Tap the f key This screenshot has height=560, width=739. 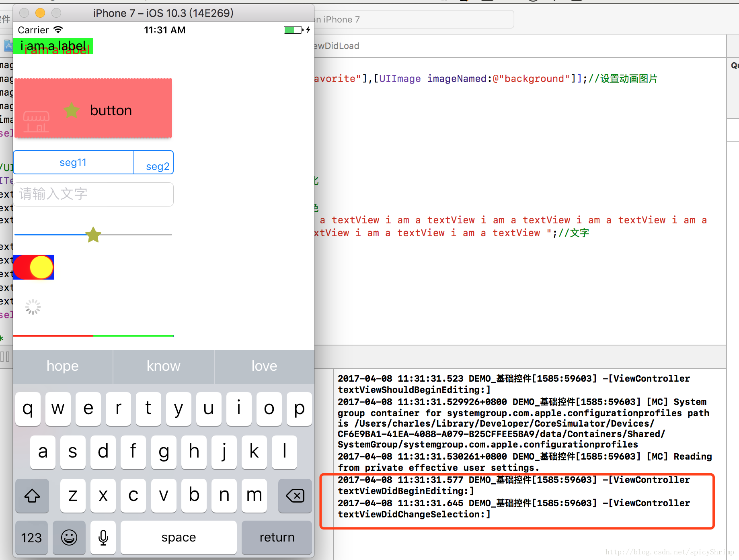pyautogui.click(x=133, y=452)
